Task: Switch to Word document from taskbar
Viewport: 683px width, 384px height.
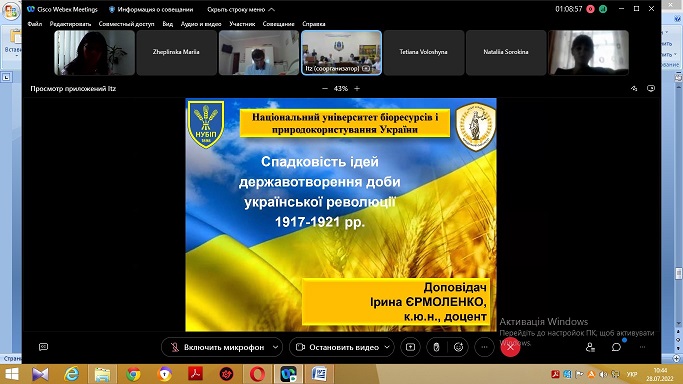Action: click(x=319, y=374)
